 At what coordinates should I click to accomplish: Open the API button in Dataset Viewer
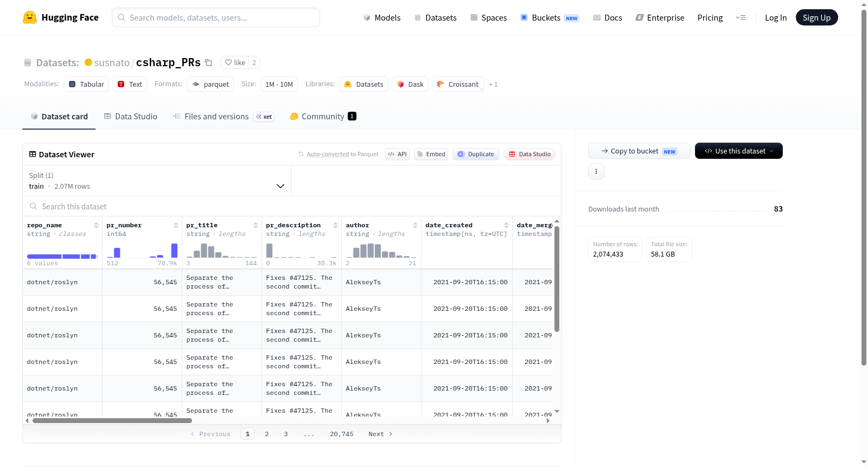coord(397,154)
